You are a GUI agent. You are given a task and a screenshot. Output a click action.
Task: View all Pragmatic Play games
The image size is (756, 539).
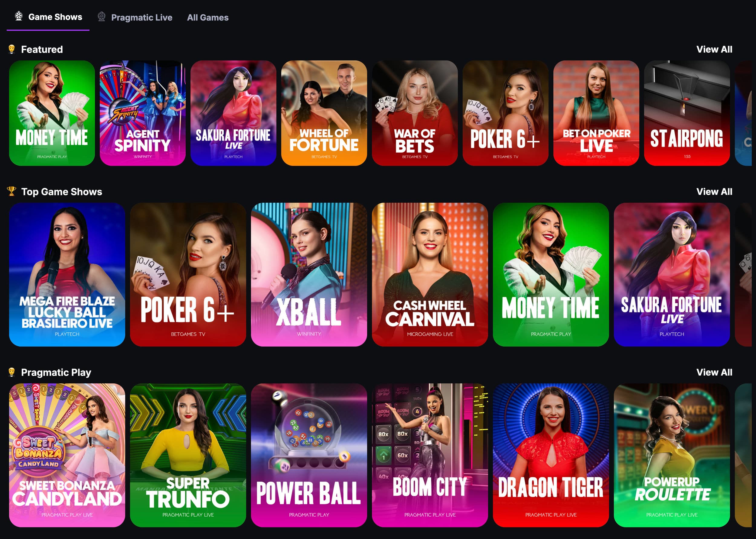click(714, 372)
